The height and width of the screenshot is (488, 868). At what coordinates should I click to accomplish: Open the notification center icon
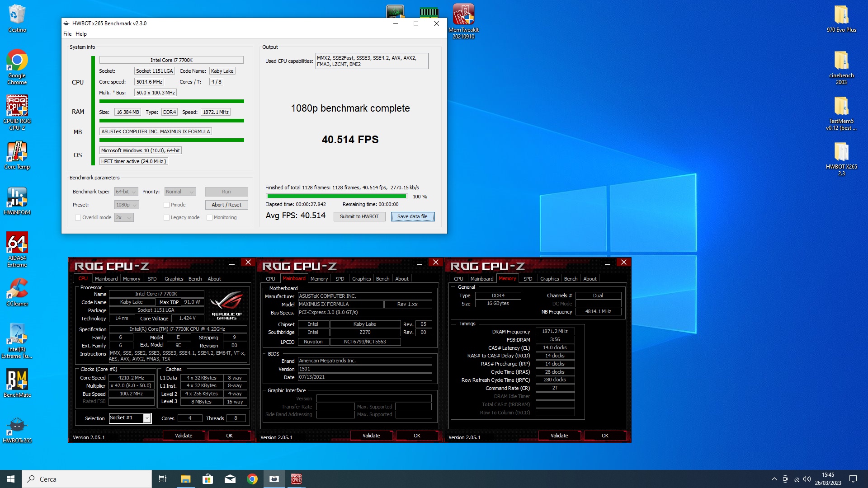pos(853,479)
